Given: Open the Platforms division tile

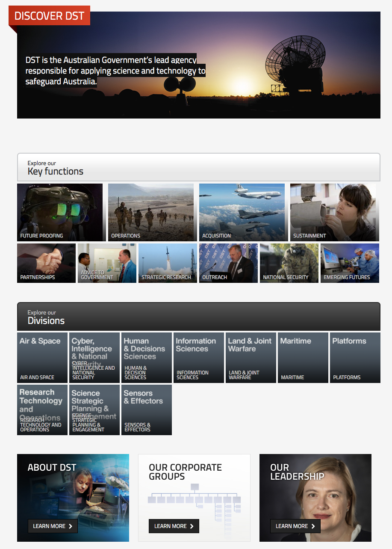Looking at the screenshot, I should [x=355, y=358].
